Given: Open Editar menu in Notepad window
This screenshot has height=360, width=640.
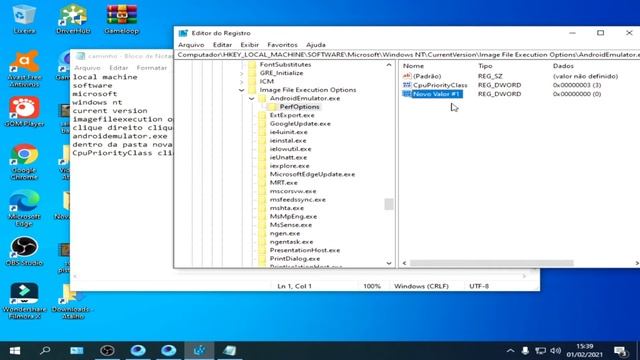Looking at the screenshot, I should [x=118, y=68].
